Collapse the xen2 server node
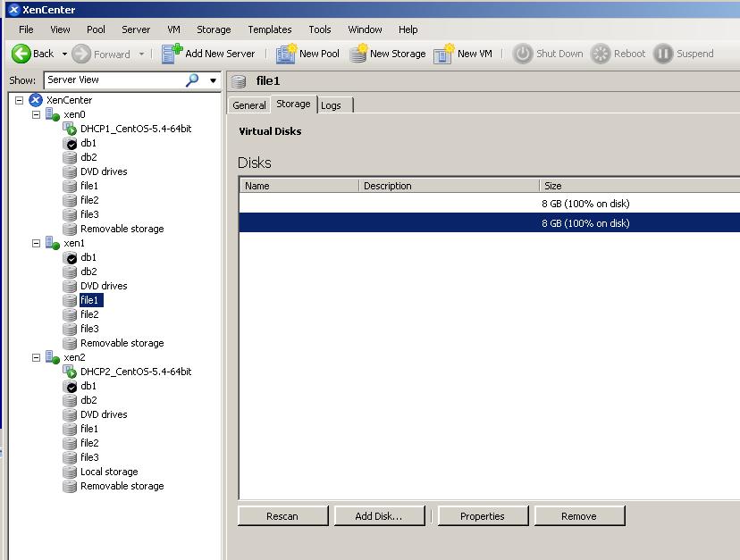The height and width of the screenshot is (560, 740). [37, 357]
